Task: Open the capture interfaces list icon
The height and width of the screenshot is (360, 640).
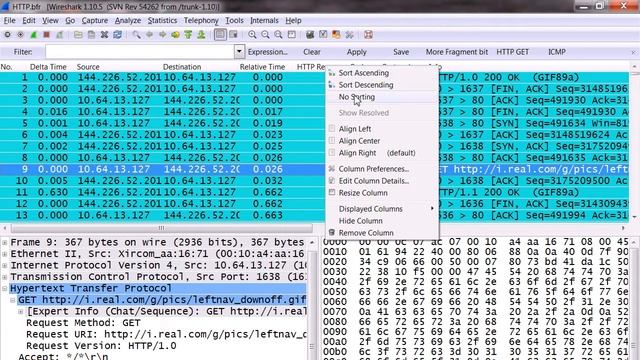Action: pyautogui.click(x=8, y=35)
